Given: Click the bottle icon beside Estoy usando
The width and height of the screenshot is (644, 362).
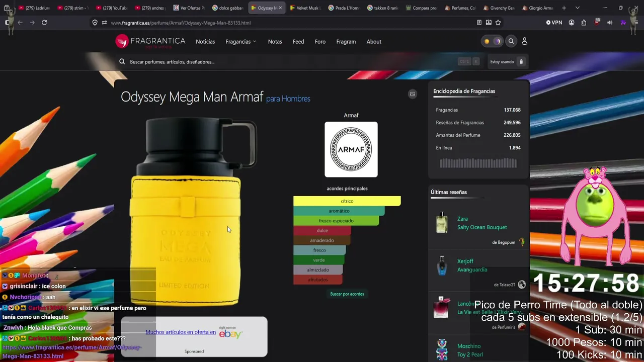Looking at the screenshot, I should point(521,62).
